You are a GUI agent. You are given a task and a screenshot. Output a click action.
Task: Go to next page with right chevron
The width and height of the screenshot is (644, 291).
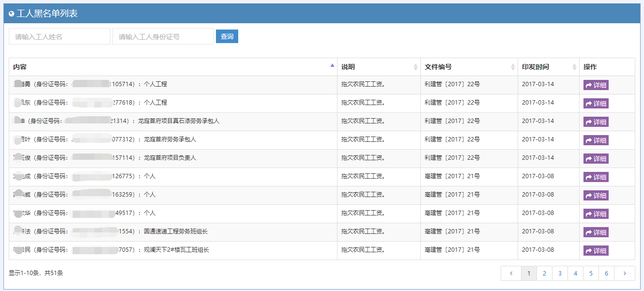point(625,274)
